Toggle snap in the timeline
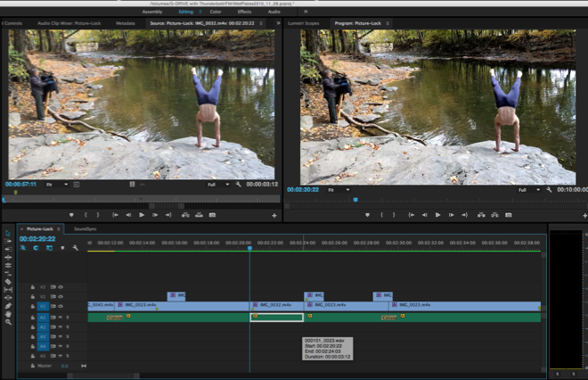 pos(36,248)
